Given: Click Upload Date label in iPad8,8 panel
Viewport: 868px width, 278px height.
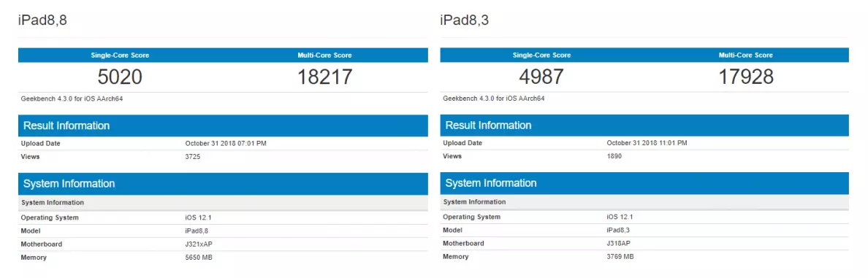Looking at the screenshot, I should coord(40,144).
